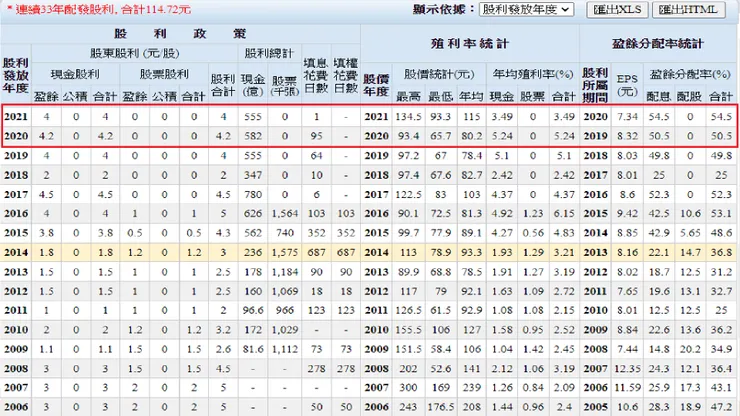The height and width of the screenshot is (416, 740).
Task: Click cash total 347 in the 2018 row
Action: [252, 175]
